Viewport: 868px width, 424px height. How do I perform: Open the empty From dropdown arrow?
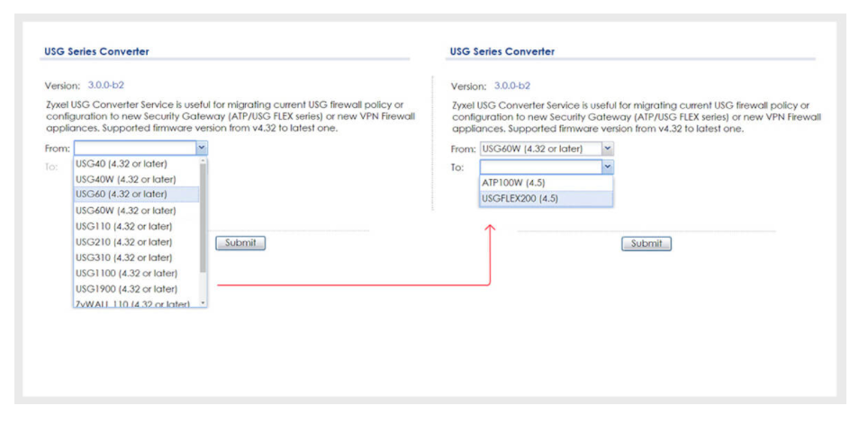(x=202, y=149)
